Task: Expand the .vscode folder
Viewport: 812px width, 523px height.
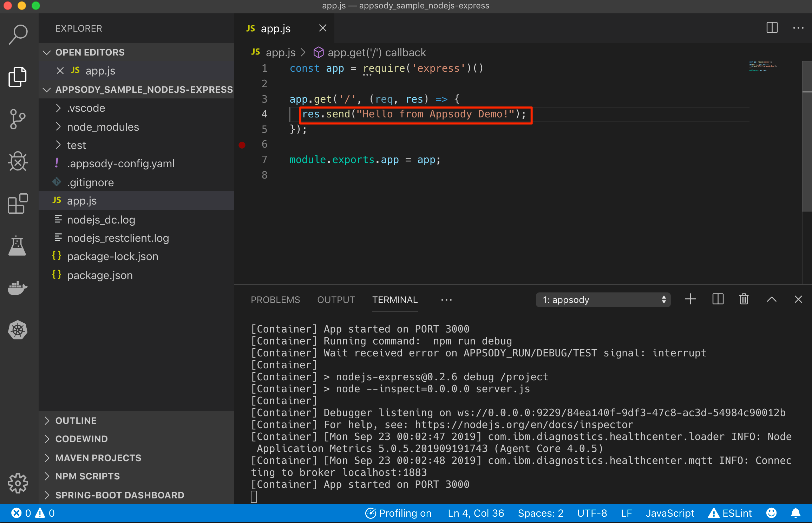Action: [x=136, y=108]
